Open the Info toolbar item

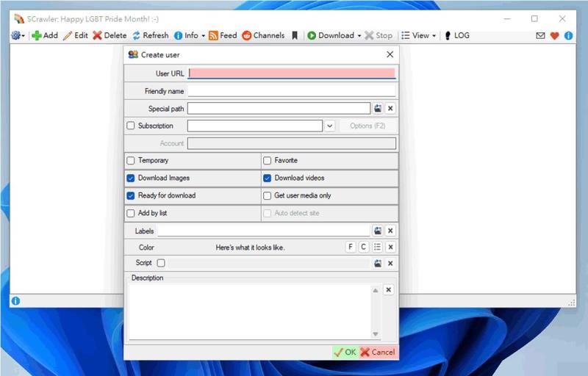tap(187, 35)
